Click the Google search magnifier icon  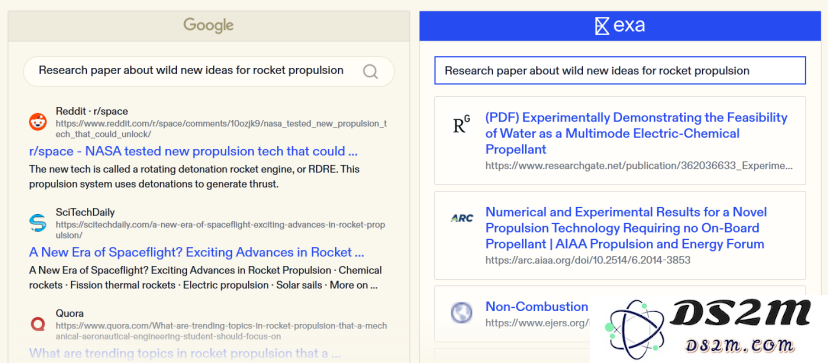click(x=370, y=71)
